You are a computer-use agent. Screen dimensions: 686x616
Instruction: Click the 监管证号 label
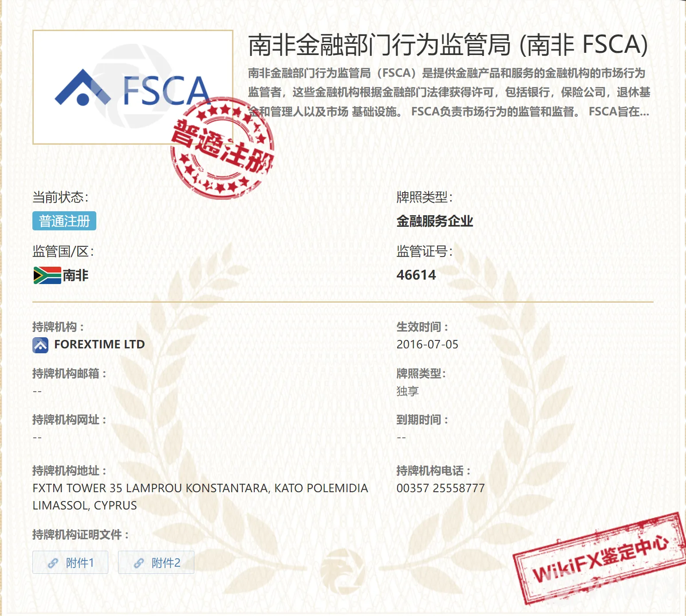(x=425, y=252)
